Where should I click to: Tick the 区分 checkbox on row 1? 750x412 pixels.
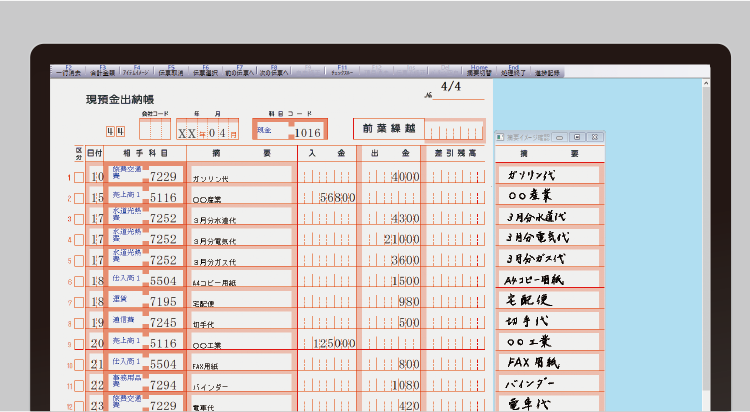[79, 178]
